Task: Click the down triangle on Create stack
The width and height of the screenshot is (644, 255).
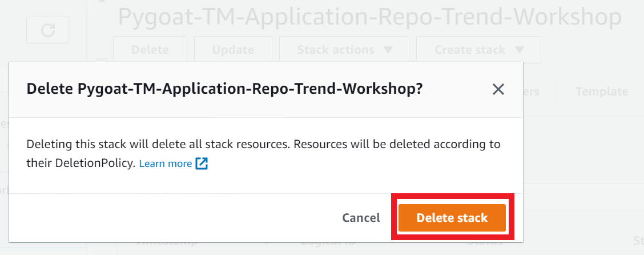Action: point(519,50)
